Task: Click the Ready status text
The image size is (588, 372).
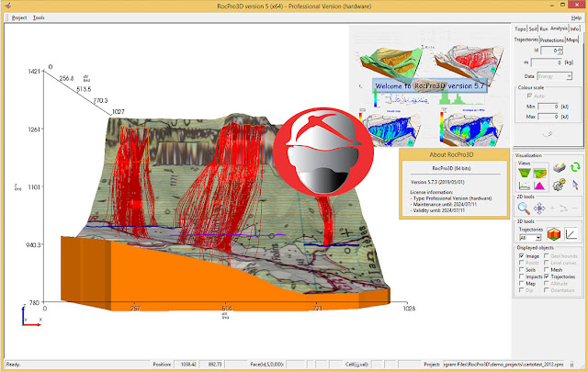Action: (x=13, y=364)
